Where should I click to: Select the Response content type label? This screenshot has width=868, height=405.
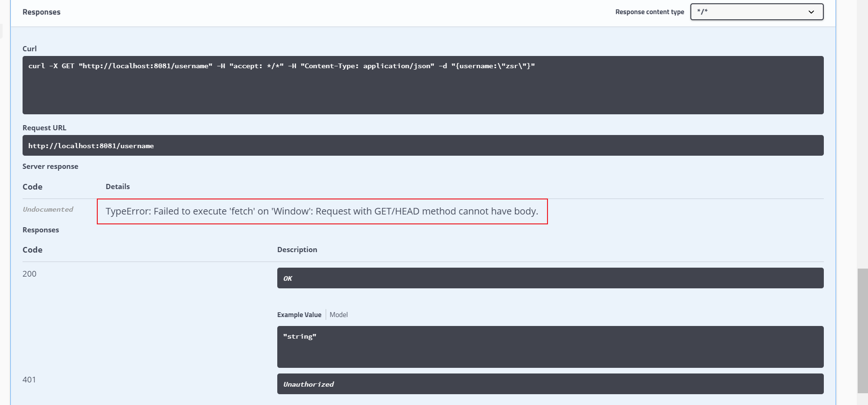(x=649, y=12)
